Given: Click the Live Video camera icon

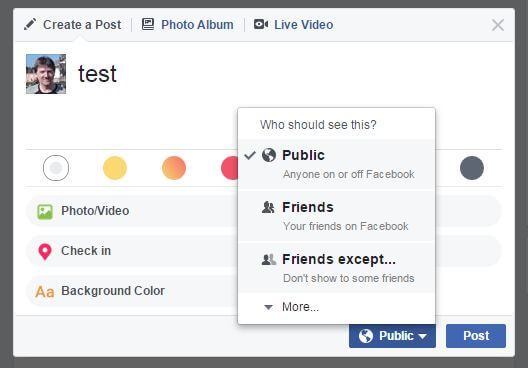Looking at the screenshot, I should (x=261, y=24).
